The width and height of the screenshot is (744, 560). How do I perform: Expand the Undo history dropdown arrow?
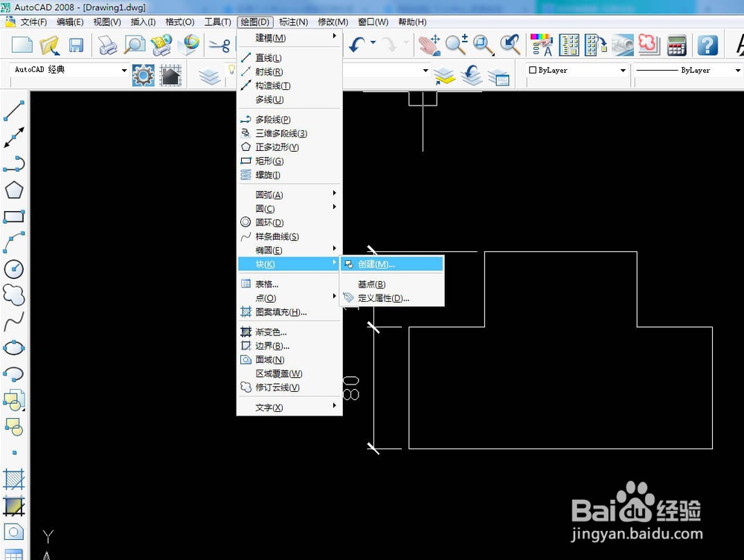373,42
